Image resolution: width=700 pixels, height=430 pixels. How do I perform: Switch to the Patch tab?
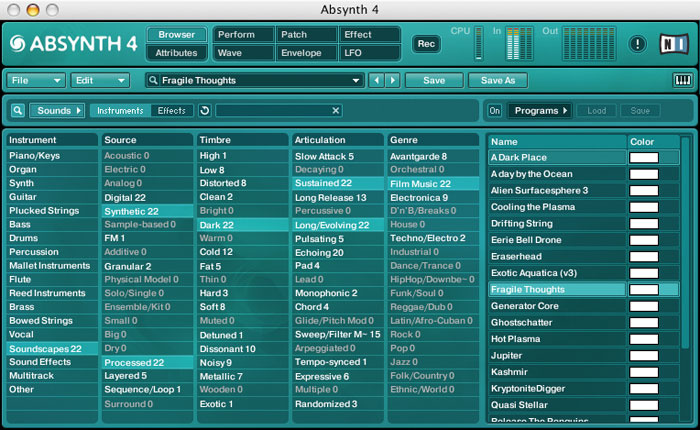tap(307, 34)
